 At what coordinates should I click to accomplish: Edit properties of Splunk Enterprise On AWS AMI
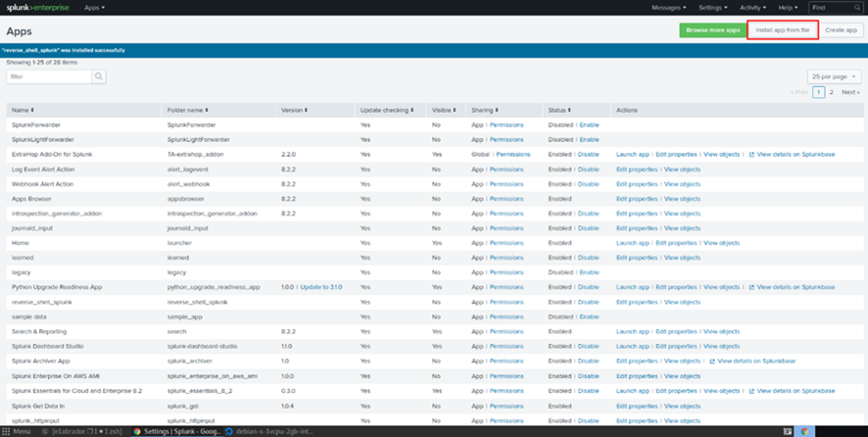point(637,376)
